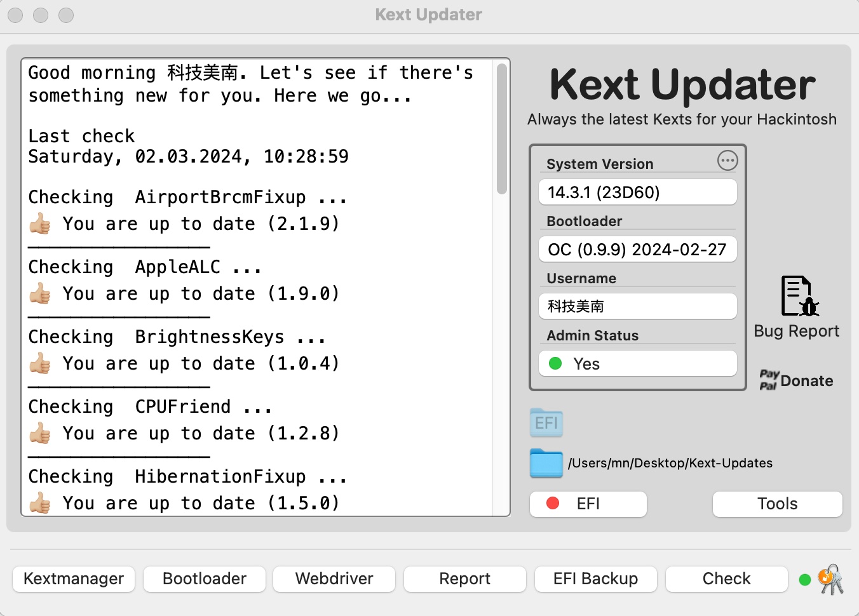
Task: Click the Webdriver button
Action: 334,579
